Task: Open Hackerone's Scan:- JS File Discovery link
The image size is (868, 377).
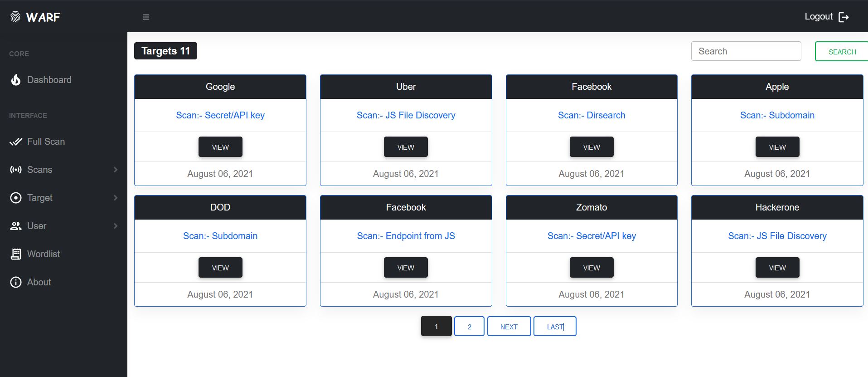Action: tap(777, 236)
